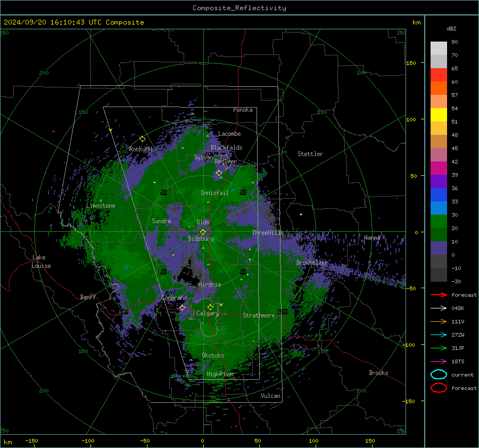Click the red forecast arrow legend icon
Image resolution: width=479 pixels, height=448 pixels.
(439, 295)
